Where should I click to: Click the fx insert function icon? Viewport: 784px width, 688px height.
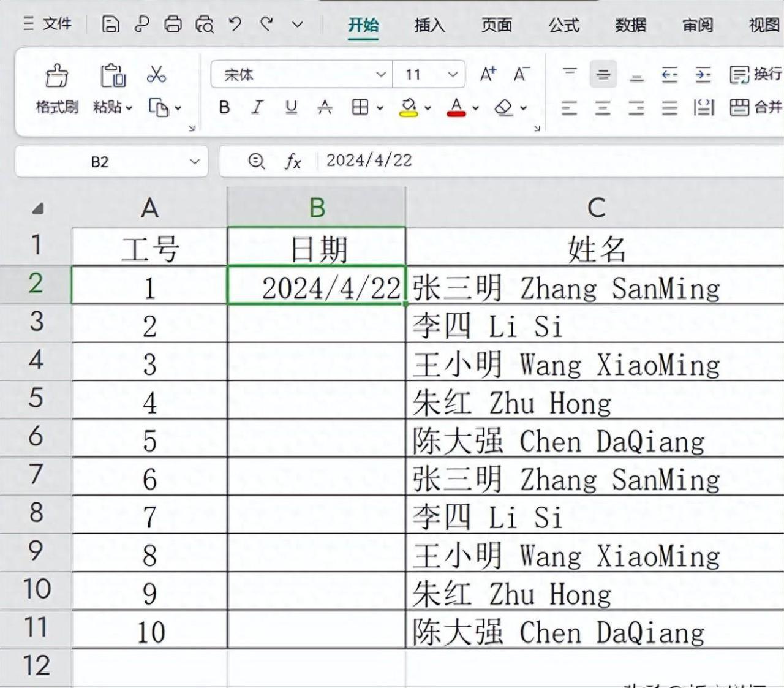click(293, 161)
